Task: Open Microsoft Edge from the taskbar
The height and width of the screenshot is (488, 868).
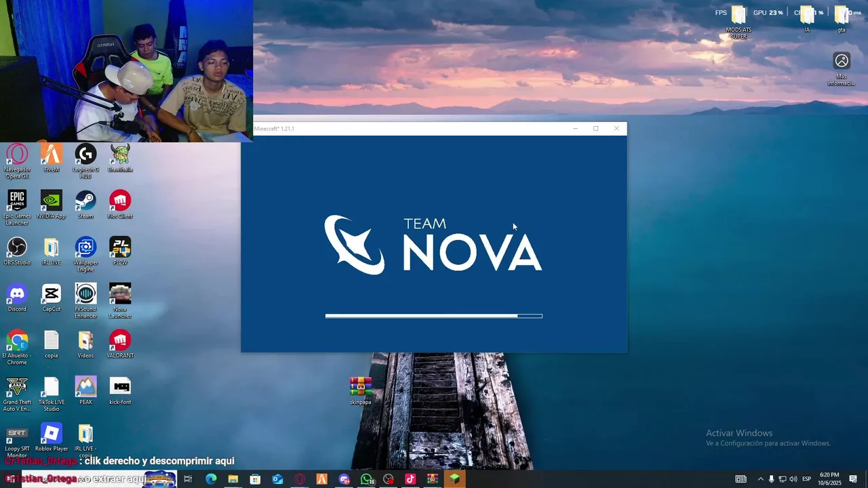Action: click(211, 479)
